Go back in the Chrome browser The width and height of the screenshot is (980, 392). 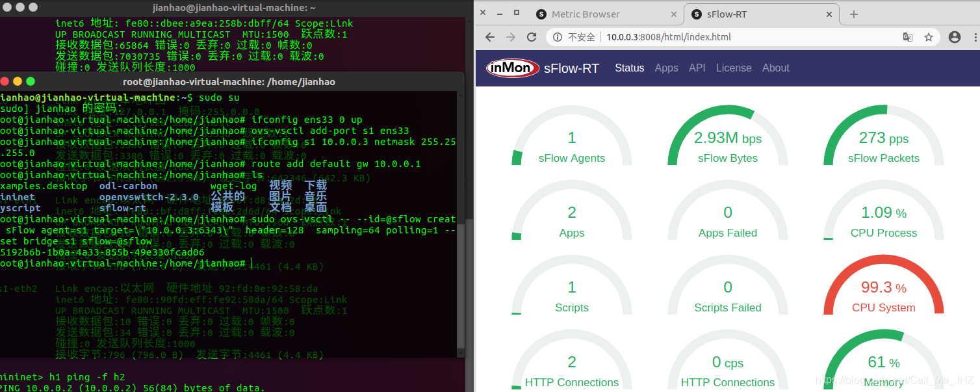[490, 37]
